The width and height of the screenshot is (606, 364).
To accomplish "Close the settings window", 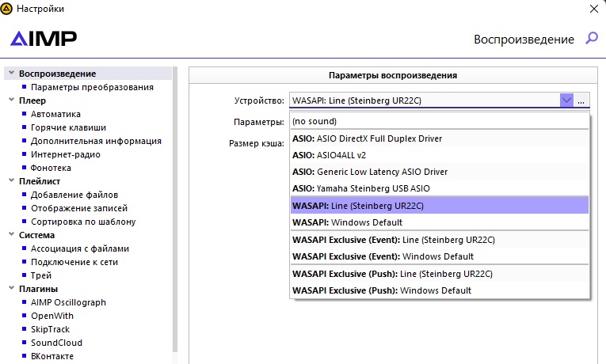I will (x=593, y=9).
